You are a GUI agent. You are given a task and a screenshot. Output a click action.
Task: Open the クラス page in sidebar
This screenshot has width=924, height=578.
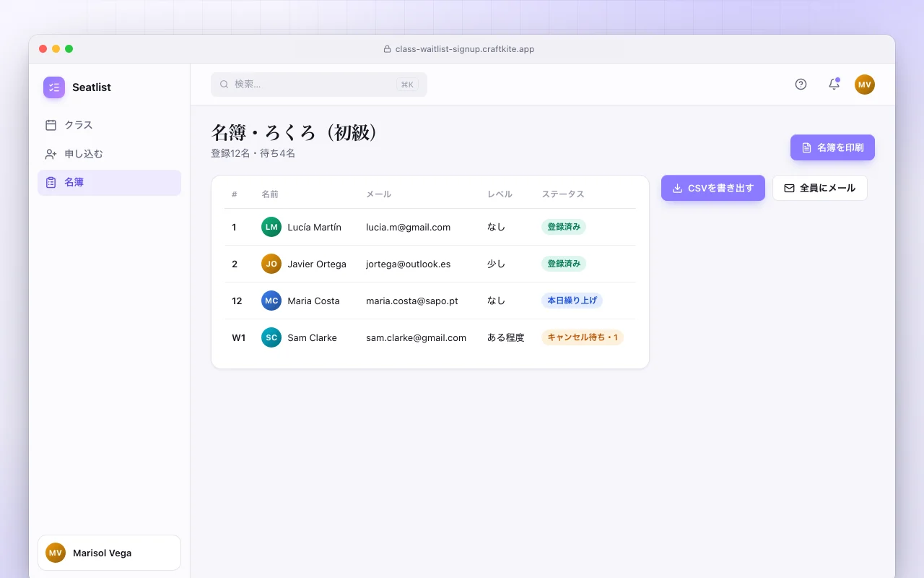(109, 125)
